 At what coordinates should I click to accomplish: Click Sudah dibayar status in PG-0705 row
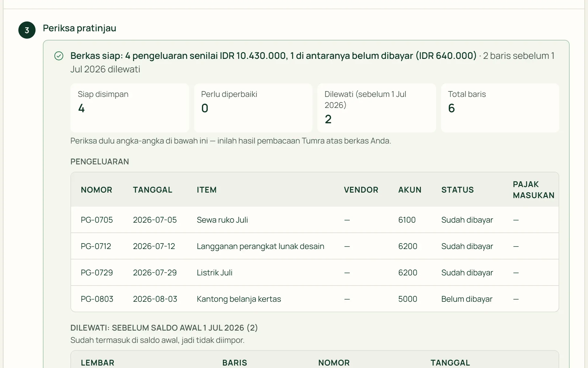tap(467, 220)
